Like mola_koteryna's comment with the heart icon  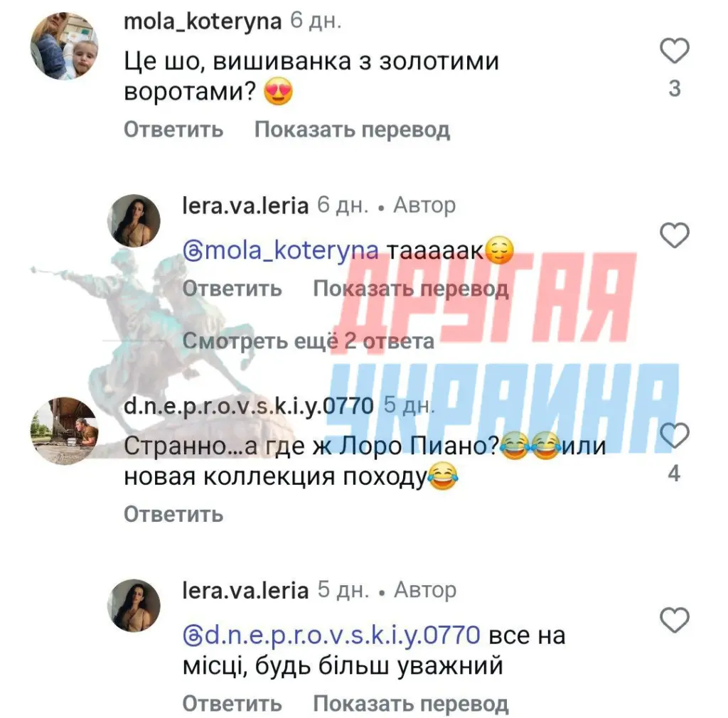tap(674, 50)
